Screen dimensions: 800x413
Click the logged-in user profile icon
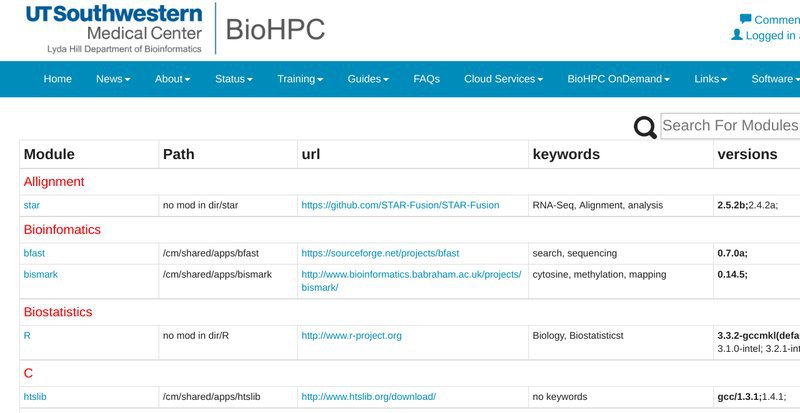tap(737, 35)
